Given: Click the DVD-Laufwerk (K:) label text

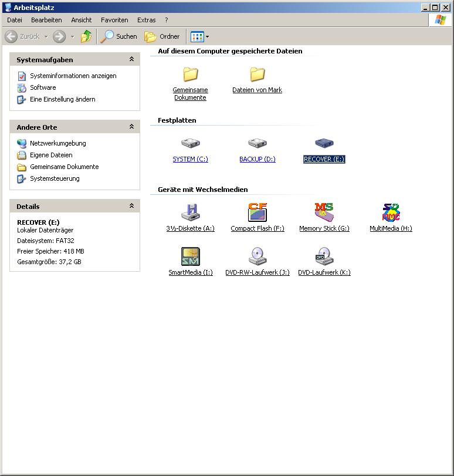Looking at the screenshot, I should click(324, 272).
